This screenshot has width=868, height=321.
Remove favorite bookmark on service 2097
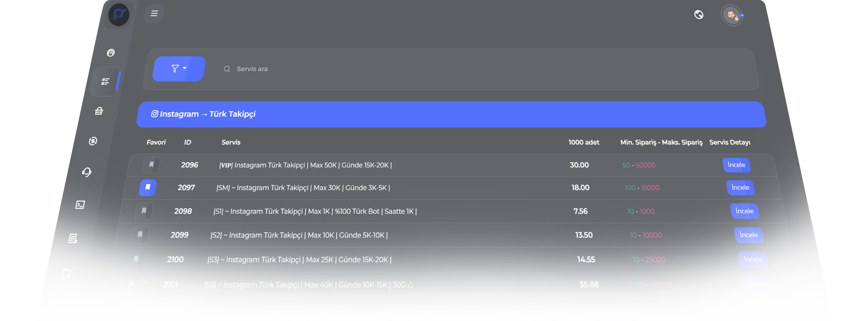pyautogui.click(x=148, y=187)
